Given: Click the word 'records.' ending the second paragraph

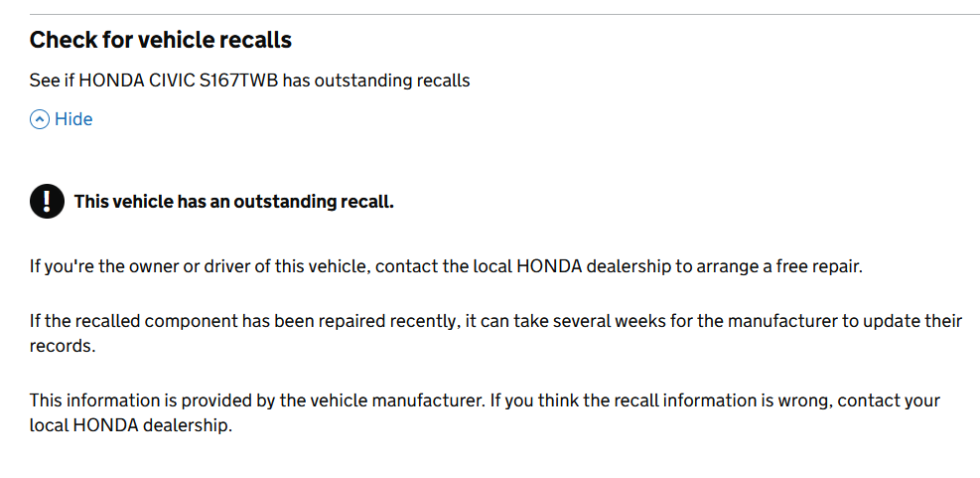Looking at the screenshot, I should pyautogui.click(x=62, y=348).
